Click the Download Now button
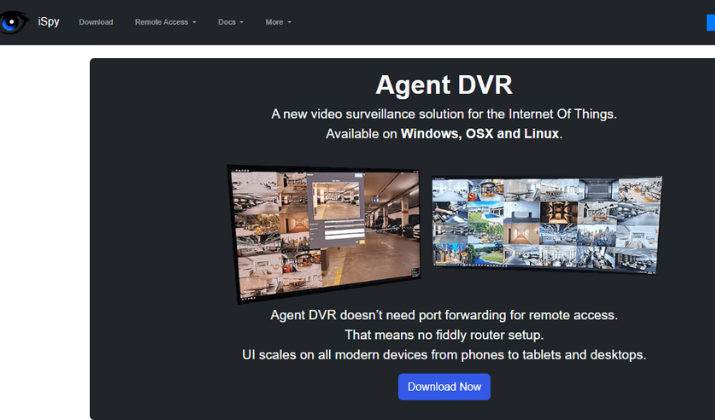The height and width of the screenshot is (420, 715). [444, 387]
